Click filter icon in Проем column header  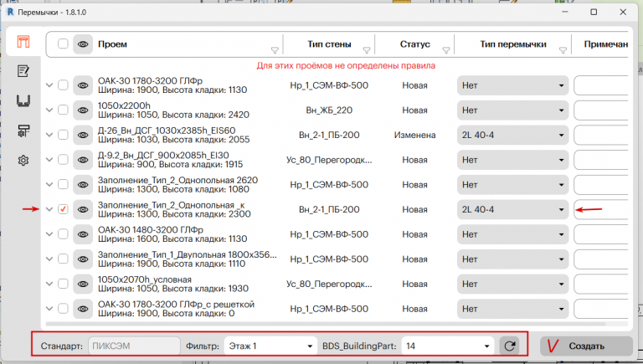pos(275,51)
